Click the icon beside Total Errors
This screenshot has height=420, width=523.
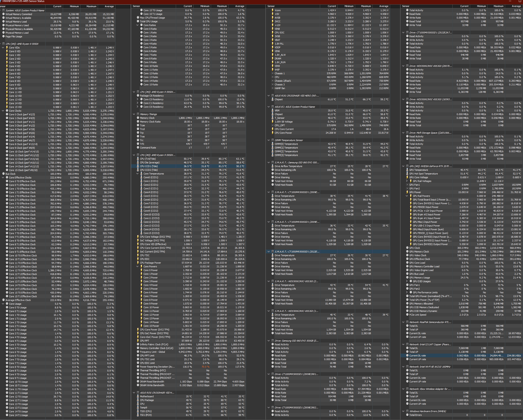tap(407, 415)
